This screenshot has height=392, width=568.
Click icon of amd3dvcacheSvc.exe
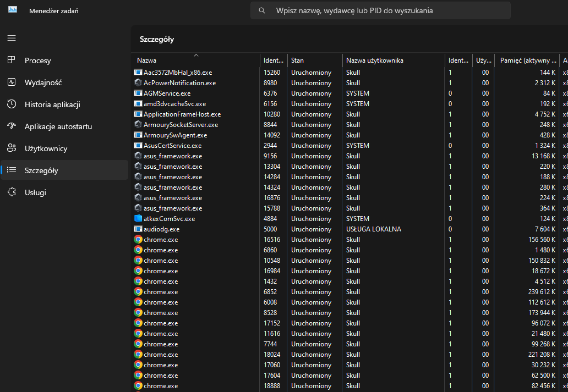pyautogui.click(x=138, y=104)
